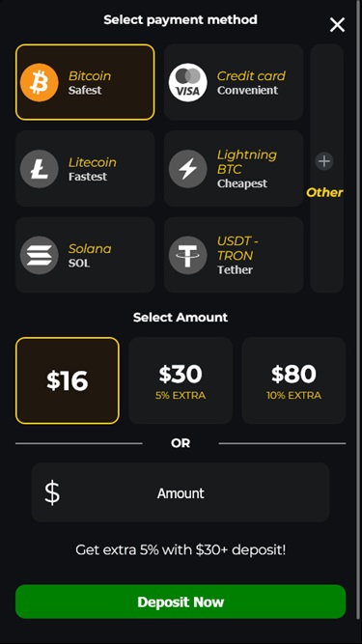This screenshot has width=362, height=644.
Task: Choose USDT - TRON Tether payment method
Action: [234, 255]
